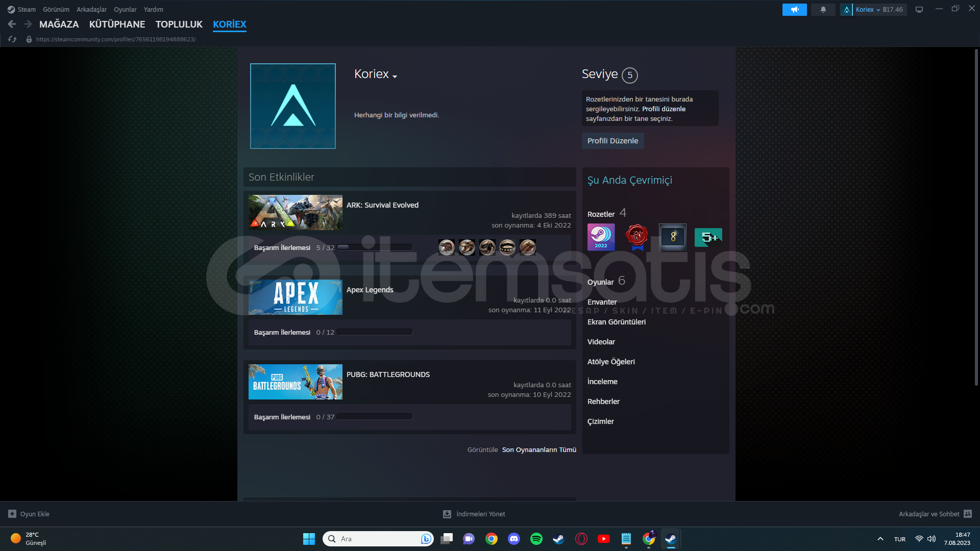Open Discord from the taskbar
Image resolution: width=980 pixels, height=551 pixels.
point(514,539)
